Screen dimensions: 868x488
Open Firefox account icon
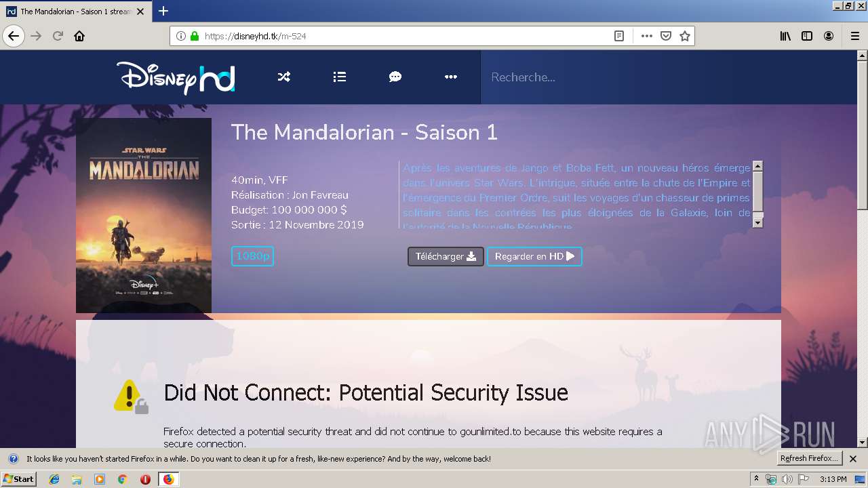829,36
